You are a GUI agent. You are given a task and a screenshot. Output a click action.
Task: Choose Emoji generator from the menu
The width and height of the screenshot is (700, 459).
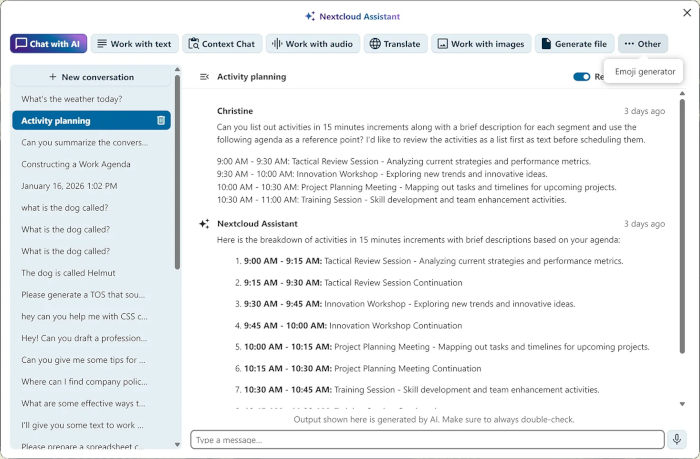pyautogui.click(x=645, y=72)
